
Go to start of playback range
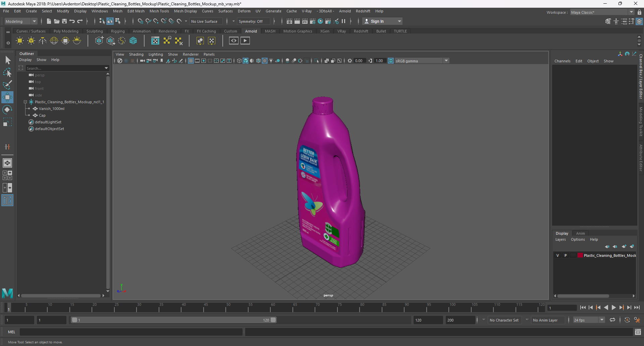pyautogui.click(x=583, y=307)
